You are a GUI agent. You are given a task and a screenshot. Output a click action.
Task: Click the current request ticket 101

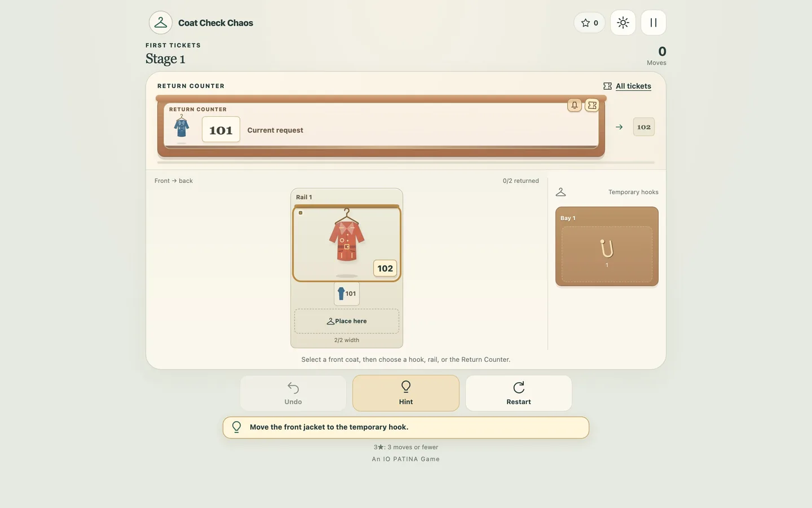coord(221,130)
